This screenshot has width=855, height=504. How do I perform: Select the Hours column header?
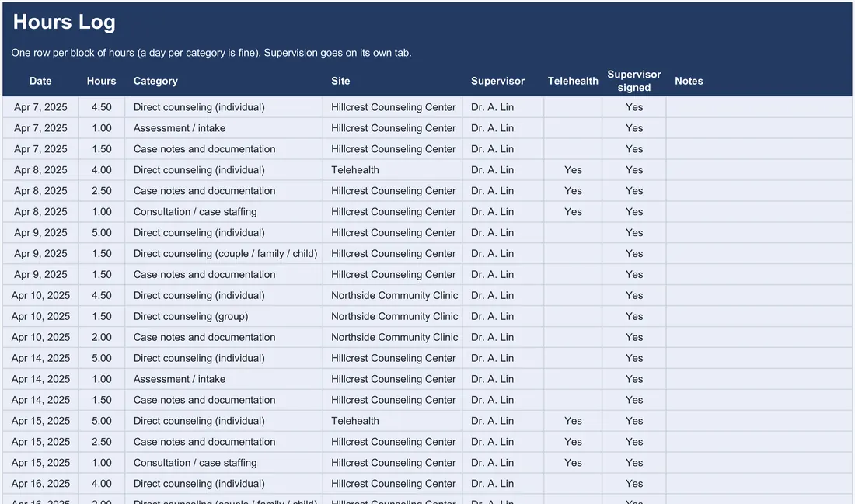101,81
